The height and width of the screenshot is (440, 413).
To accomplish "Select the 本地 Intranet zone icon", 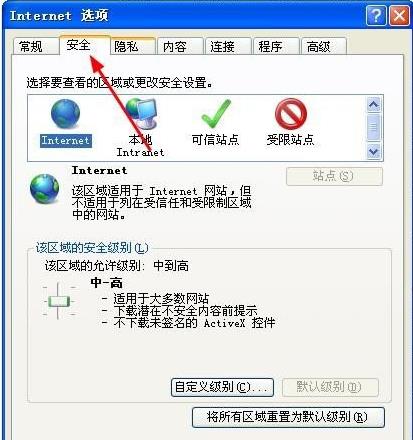I will [x=141, y=114].
